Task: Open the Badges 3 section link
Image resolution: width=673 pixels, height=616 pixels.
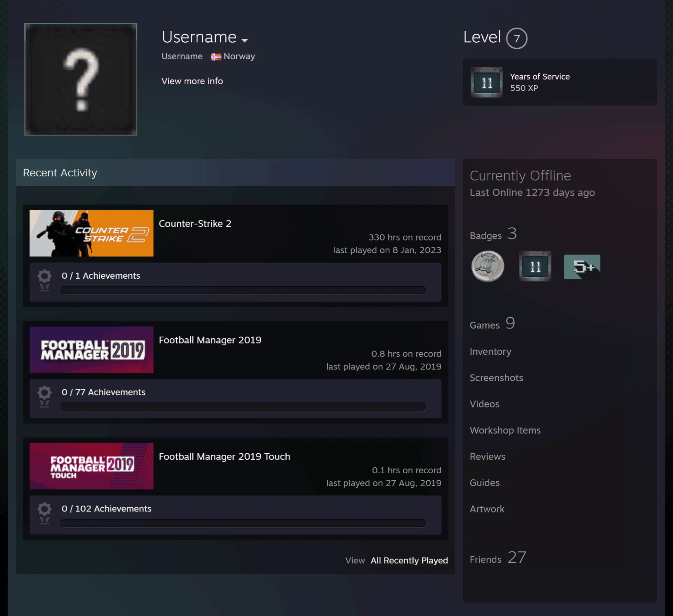Action: pos(493,234)
